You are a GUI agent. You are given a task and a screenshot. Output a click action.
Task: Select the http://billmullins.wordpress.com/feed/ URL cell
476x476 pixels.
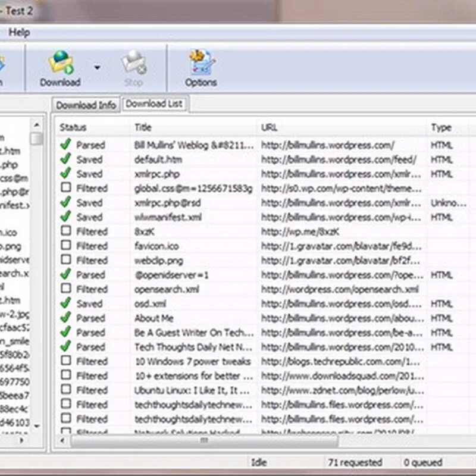339,159
